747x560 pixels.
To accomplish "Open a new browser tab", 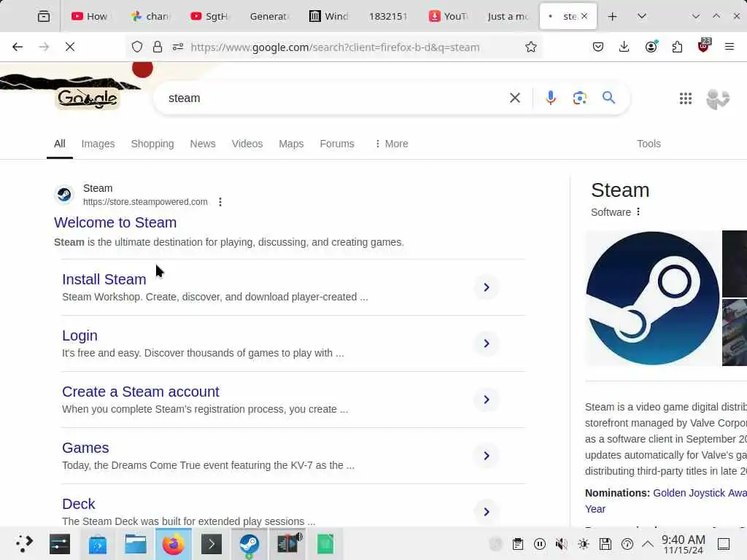I will tap(612, 16).
